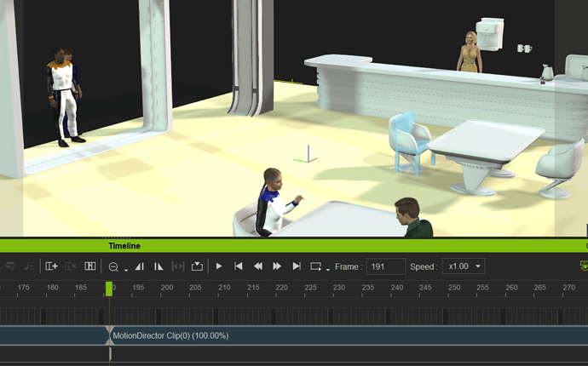Step back with the rewind button
The height and width of the screenshot is (366, 588).
point(258,266)
